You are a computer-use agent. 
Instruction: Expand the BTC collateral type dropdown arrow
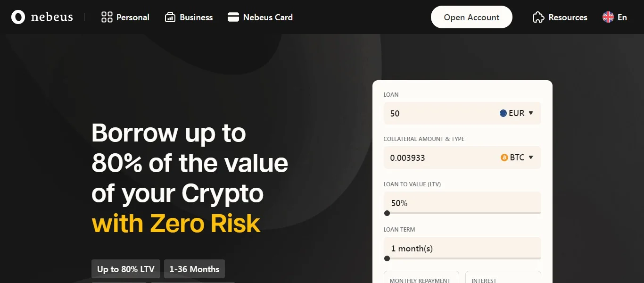531,158
